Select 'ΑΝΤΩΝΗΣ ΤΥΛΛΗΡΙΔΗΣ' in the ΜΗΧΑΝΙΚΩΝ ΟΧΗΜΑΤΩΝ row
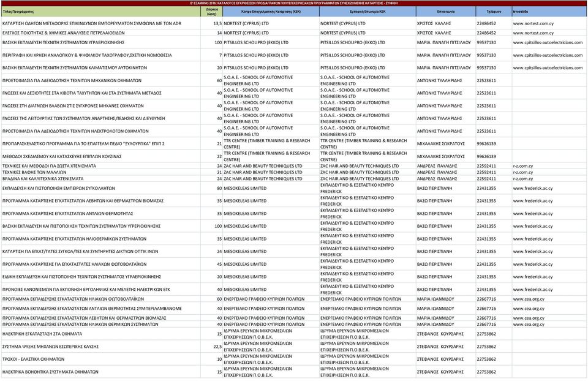588x381 pixels. click(x=440, y=81)
